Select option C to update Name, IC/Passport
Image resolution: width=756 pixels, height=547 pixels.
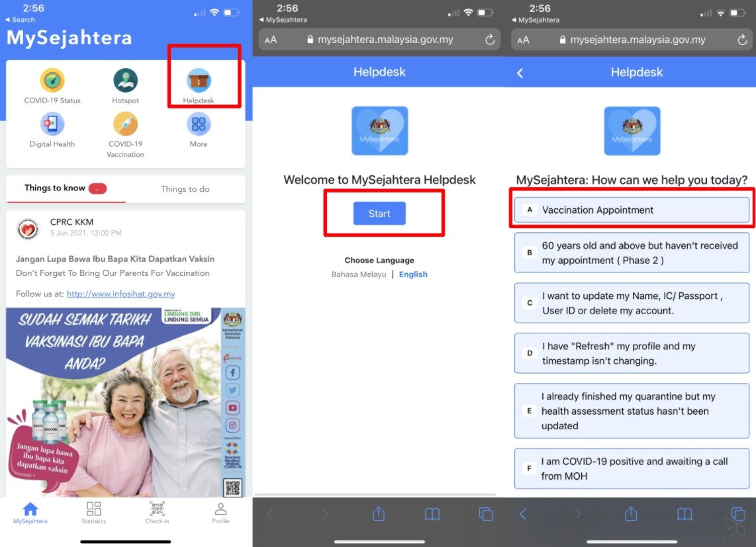[632, 303]
